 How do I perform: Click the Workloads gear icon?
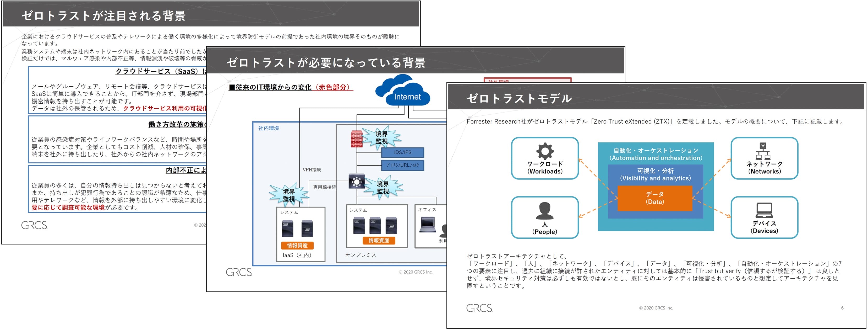pyautogui.click(x=544, y=151)
